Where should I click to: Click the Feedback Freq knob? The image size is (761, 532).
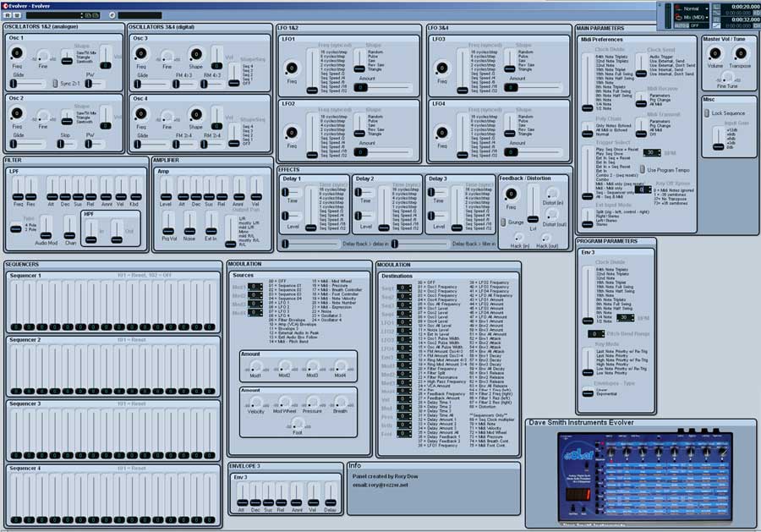tap(511, 194)
